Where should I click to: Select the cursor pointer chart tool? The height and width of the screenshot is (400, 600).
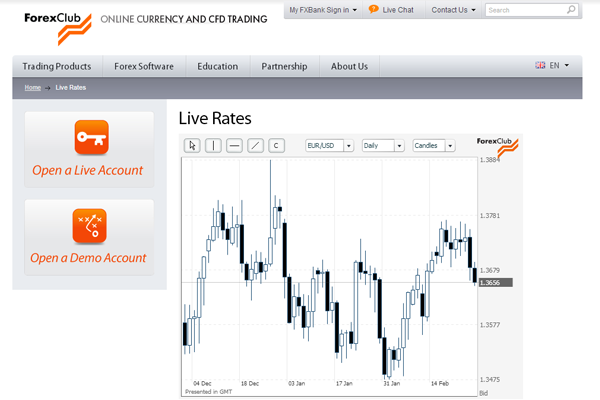click(x=192, y=145)
